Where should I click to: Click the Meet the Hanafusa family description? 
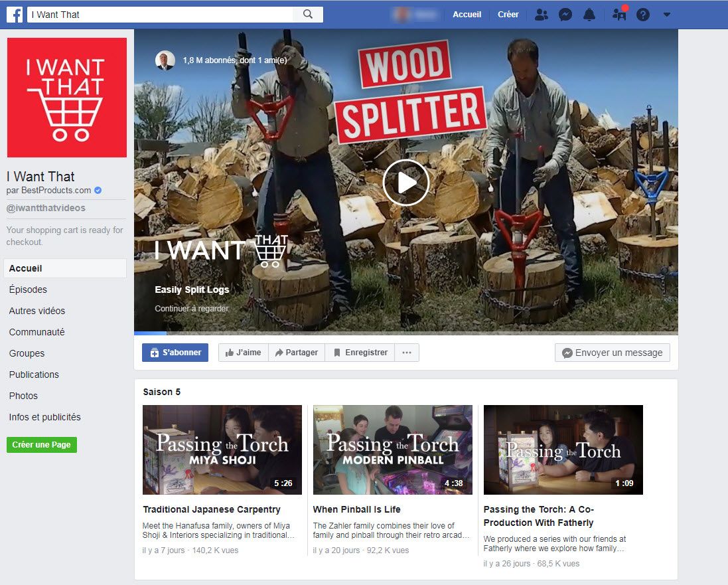pos(218,530)
